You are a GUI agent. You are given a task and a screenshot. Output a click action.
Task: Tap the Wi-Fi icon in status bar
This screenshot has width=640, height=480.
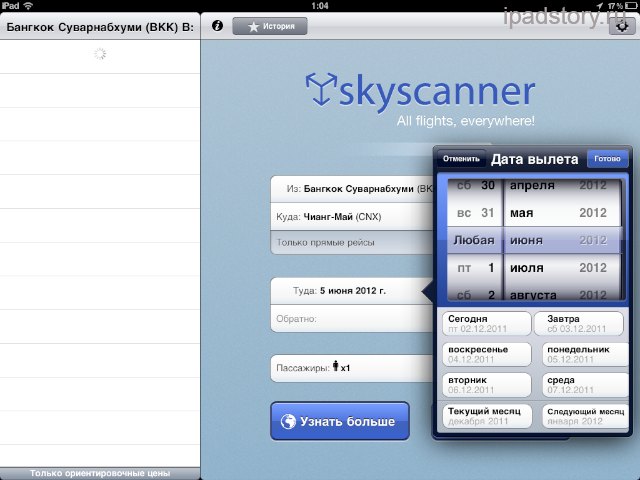28,6
